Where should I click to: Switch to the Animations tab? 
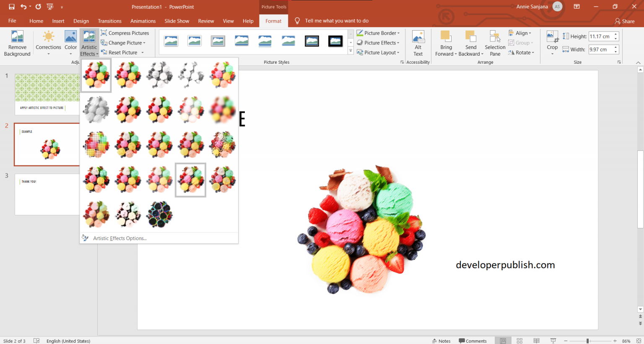coord(143,21)
